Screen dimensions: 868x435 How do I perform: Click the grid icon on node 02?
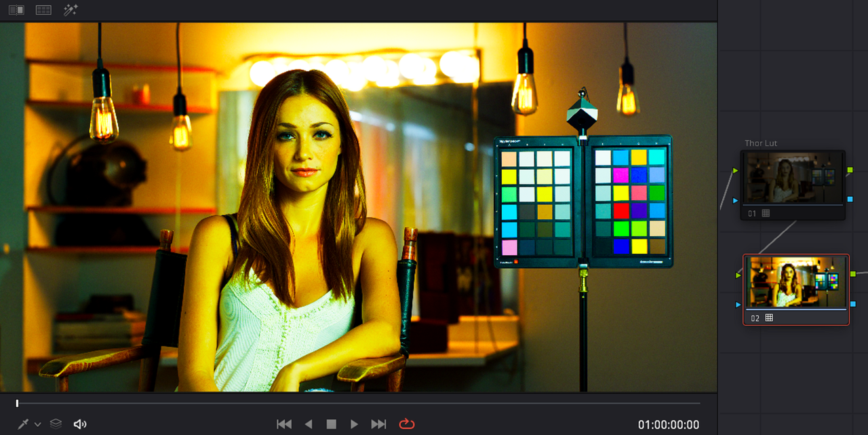[x=769, y=318]
